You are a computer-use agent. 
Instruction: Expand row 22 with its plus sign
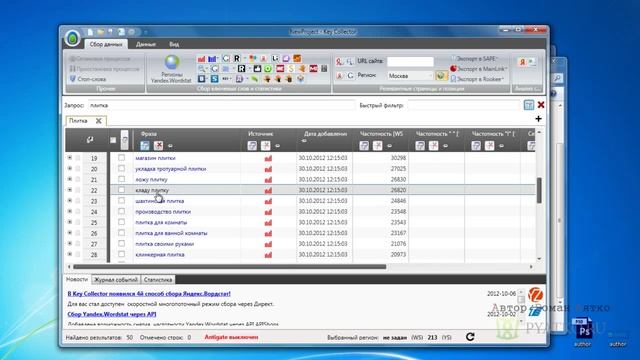[70, 190]
